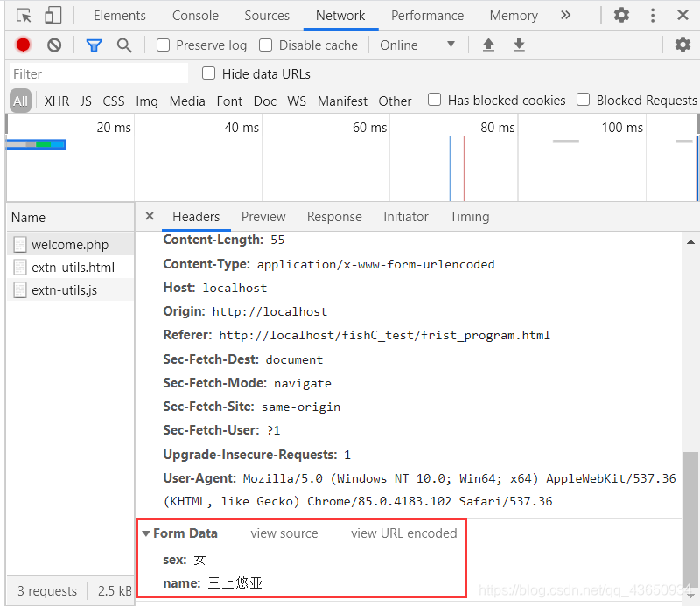Screen dimensions: 700x606
Task: Check Hide data URLs
Action: [208, 73]
